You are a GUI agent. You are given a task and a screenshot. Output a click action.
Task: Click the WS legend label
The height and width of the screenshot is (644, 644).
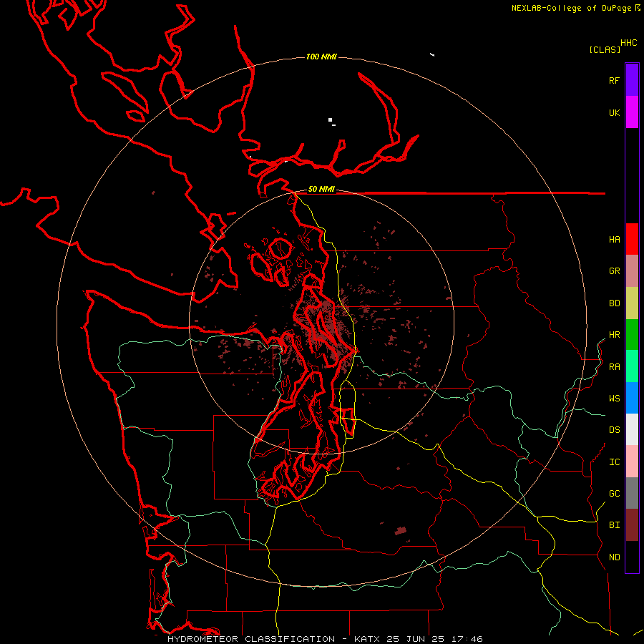(x=614, y=399)
